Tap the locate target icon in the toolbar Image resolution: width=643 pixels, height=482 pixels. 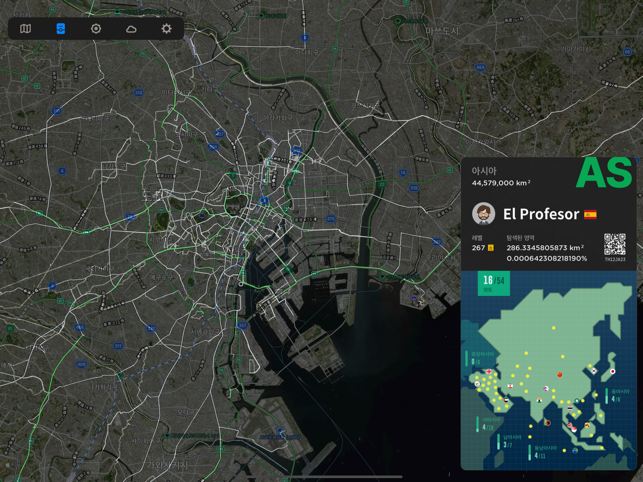96,29
